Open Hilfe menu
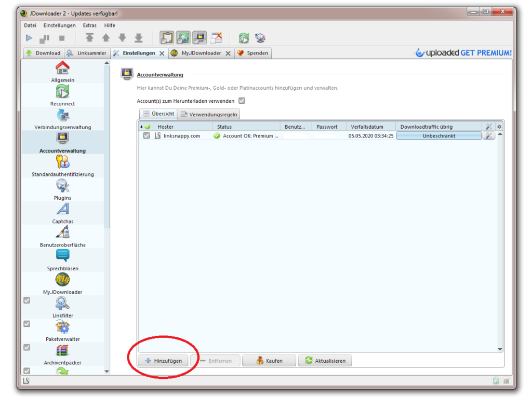 pyautogui.click(x=110, y=25)
